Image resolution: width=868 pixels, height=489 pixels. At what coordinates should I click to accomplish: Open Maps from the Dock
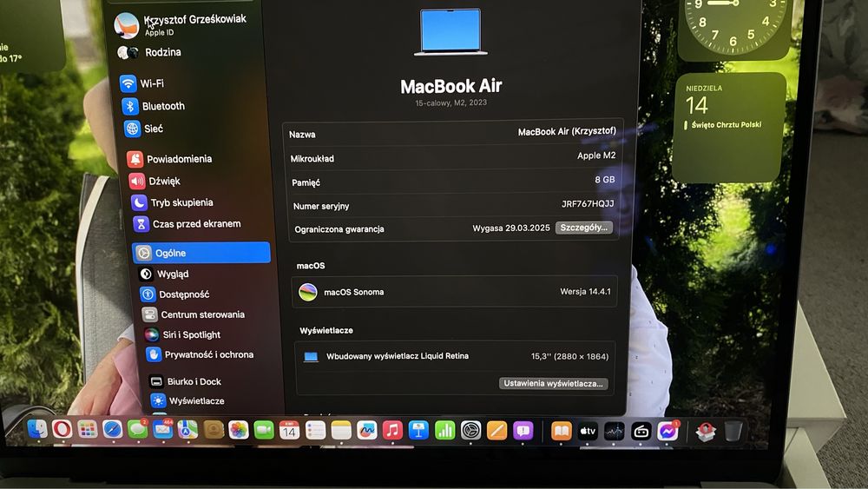click(187, 430)
